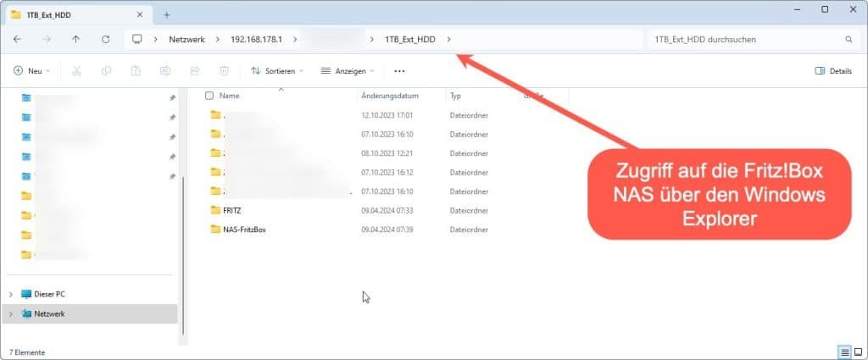The height and width of the screenshot is (360, 868).
Task: Select the Netzwerk icon in sidebar
Action: point(26,313)
